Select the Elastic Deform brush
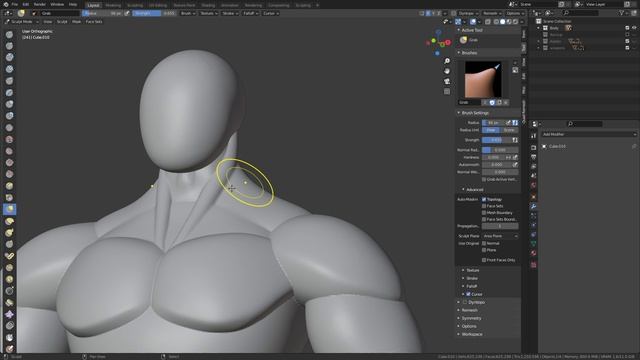Image resolution: width=640 pixels, height=360 pixels. pyautogui.click(x=9, y=221)
